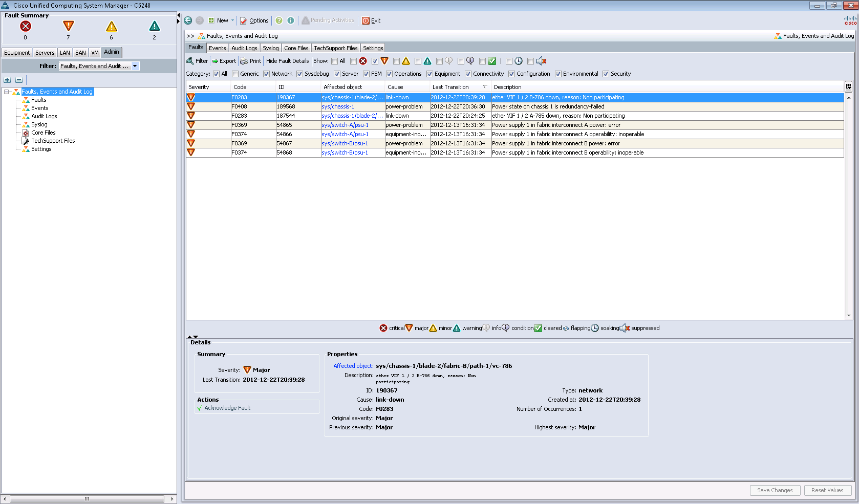859x504 pixels.
Task: Print the fault table
Action: coord(251,61)
